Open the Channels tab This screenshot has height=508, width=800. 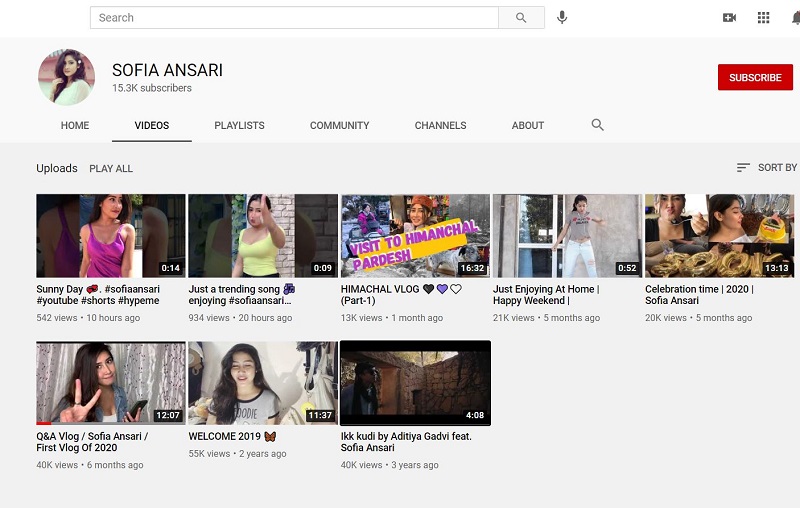click(x=440, y=125)
